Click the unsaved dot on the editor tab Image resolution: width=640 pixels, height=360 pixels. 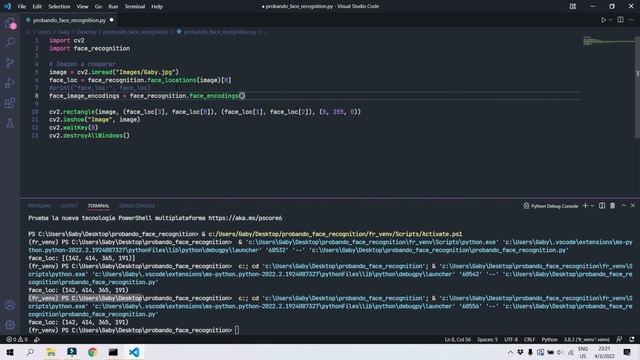point(111,20)
